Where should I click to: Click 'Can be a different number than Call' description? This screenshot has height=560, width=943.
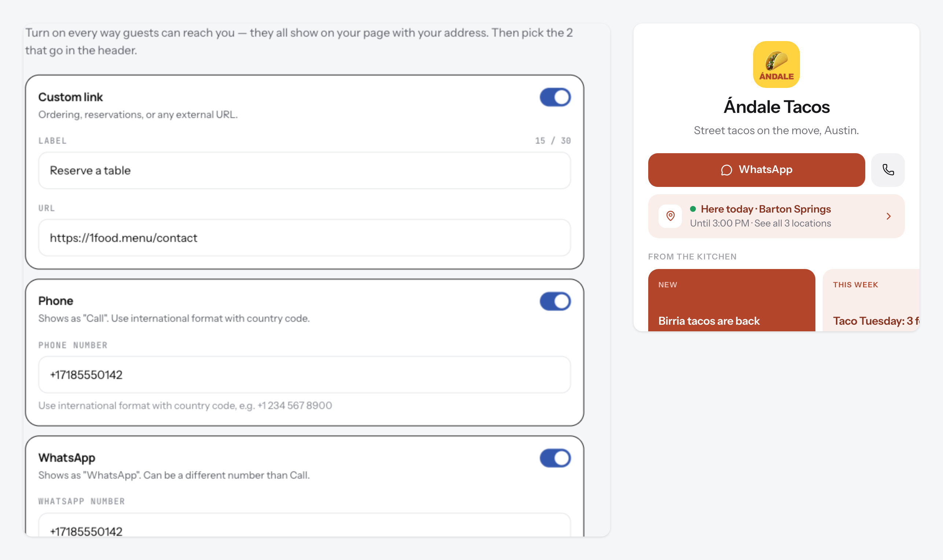point(227,475)
